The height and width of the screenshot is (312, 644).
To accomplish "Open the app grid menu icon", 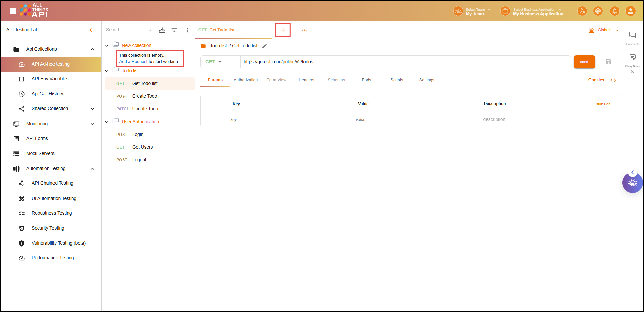I will point(13,11).
